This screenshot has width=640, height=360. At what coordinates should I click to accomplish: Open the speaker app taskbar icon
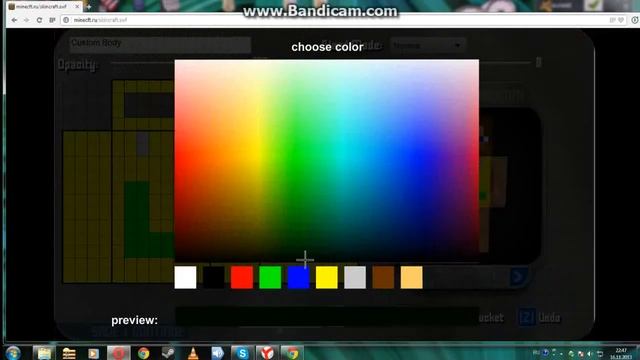pos(218,353)
